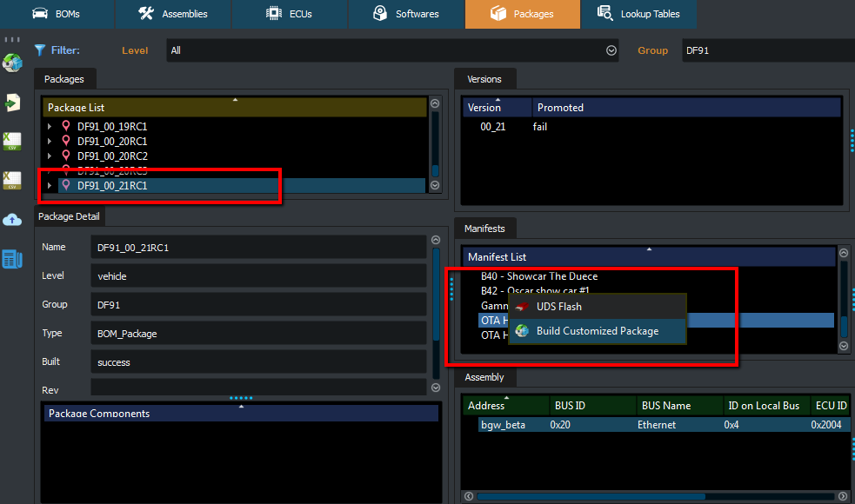Screen dimensions: 855x504
Task: Select the Packages panel tab
Action: pyautogui.click(x=64, y=79)
